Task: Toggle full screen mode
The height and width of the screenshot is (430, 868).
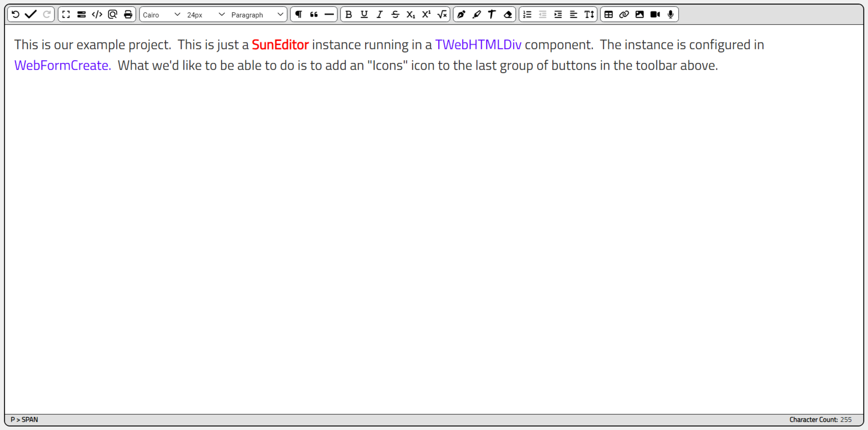Action: pos(66,14)
